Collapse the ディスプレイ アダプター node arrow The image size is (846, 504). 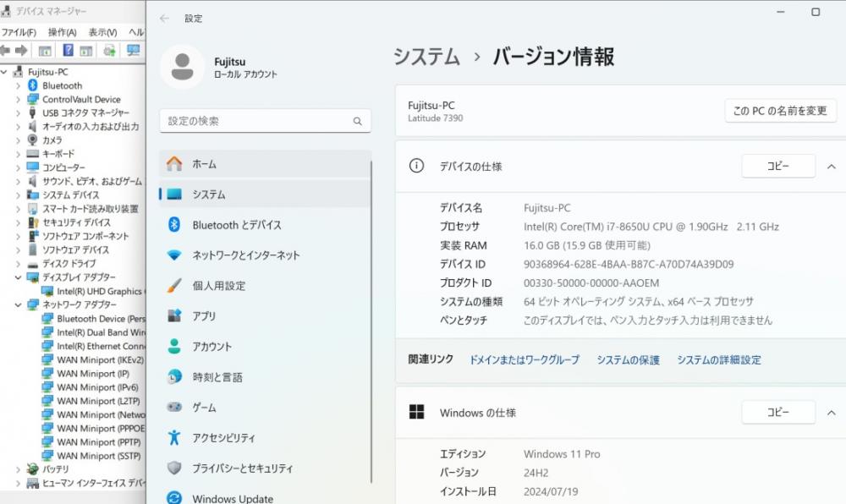pyautogui.click(x=18, y=277)
